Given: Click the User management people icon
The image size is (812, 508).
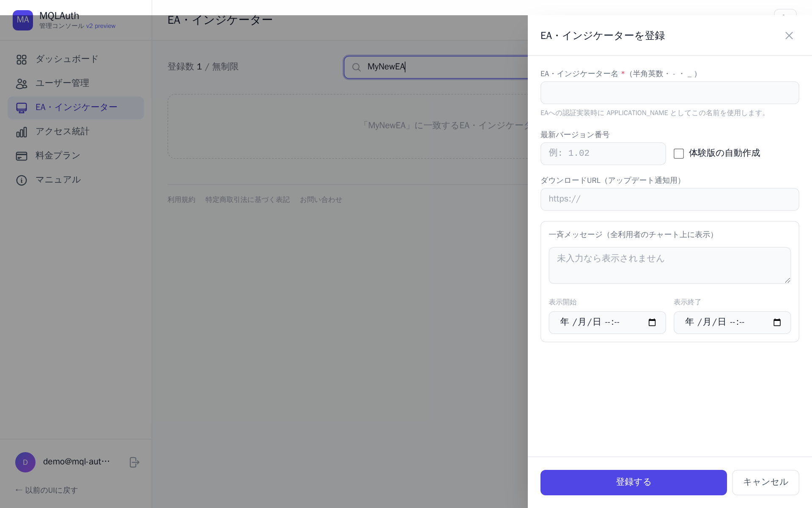Looking at the screenshot, I should click(22, 83).
